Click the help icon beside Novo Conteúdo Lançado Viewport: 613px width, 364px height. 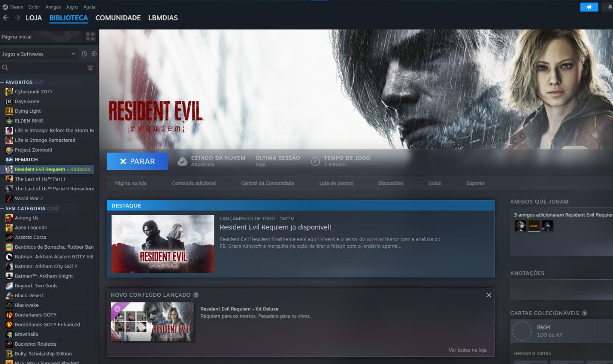196,295
